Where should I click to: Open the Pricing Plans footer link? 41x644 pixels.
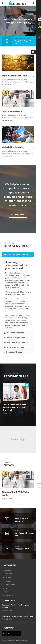pos(10,585)
